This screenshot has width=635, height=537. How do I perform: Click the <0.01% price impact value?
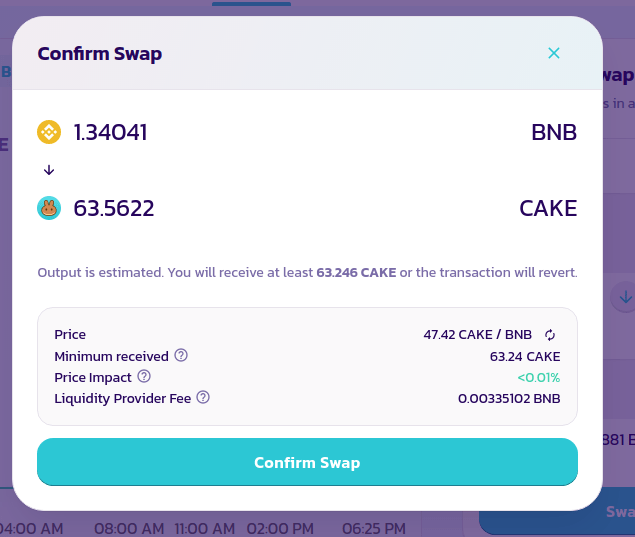[539, 377]
